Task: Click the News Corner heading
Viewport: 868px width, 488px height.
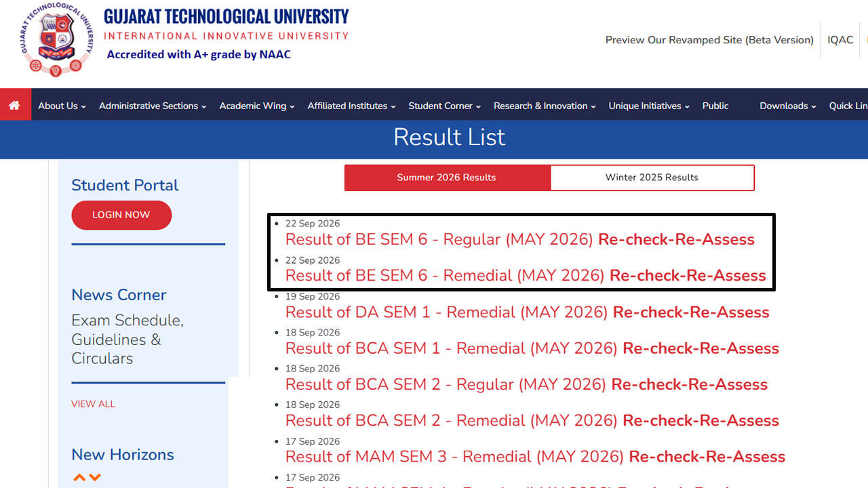Action: (119, 295)
